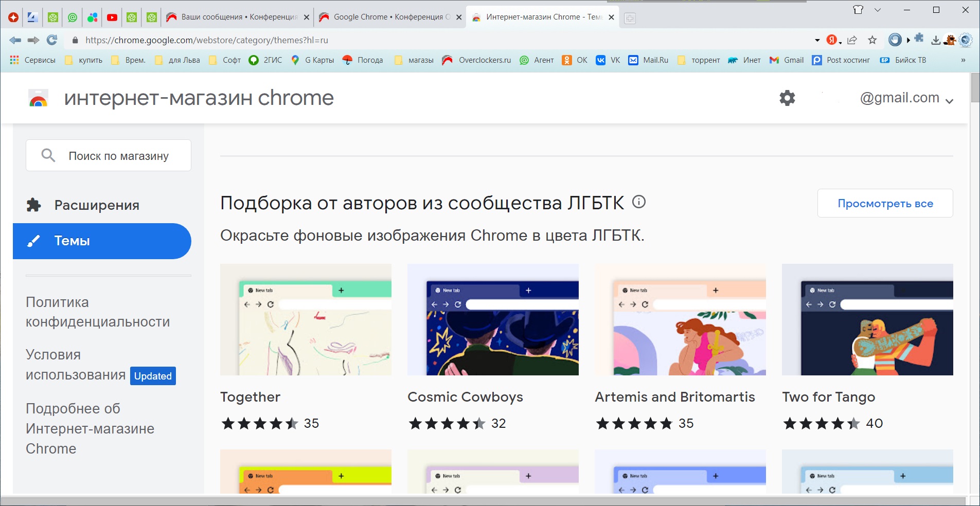
Task: Show hidden bookmarks with the double chevron
Action: pyautogui.click(x=963, y=60)
